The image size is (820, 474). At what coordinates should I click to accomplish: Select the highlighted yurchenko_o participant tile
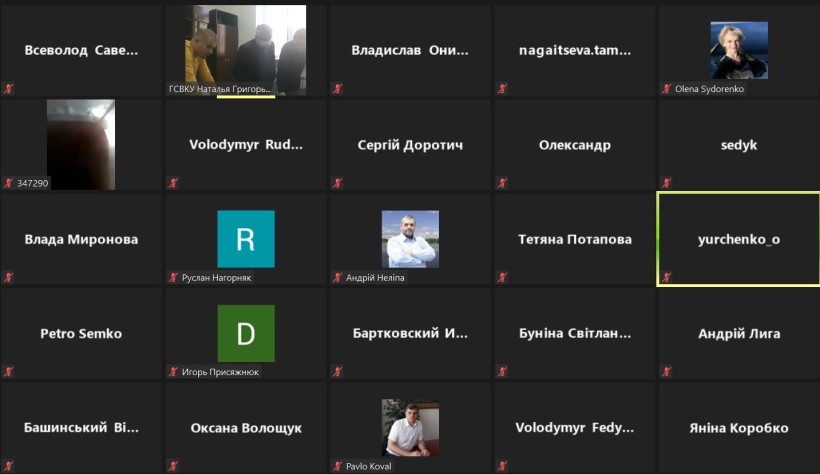point(738,239)
